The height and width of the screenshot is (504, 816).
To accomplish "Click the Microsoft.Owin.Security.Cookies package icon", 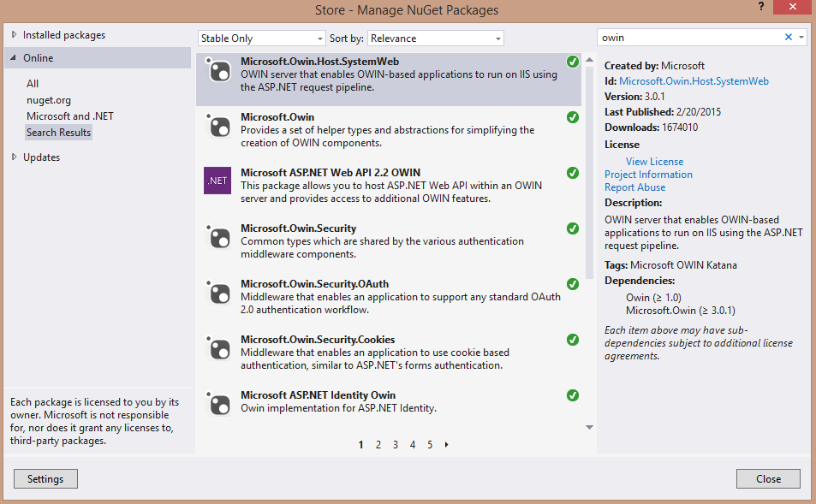I will click(218, 348).
